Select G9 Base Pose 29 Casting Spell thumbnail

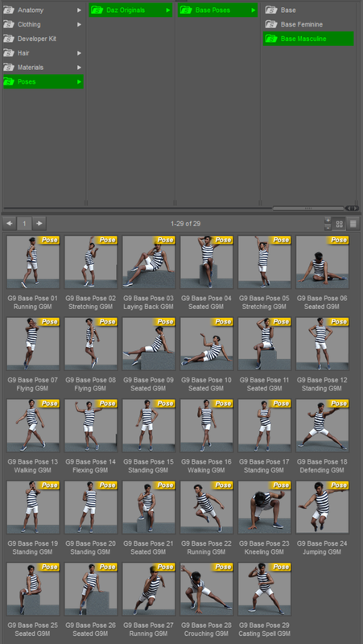point(265,589)
